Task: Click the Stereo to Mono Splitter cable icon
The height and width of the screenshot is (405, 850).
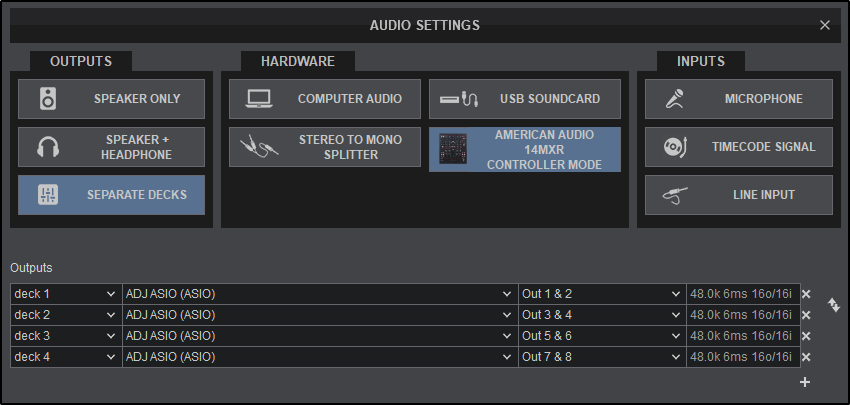Action: (x=258, y=148)
